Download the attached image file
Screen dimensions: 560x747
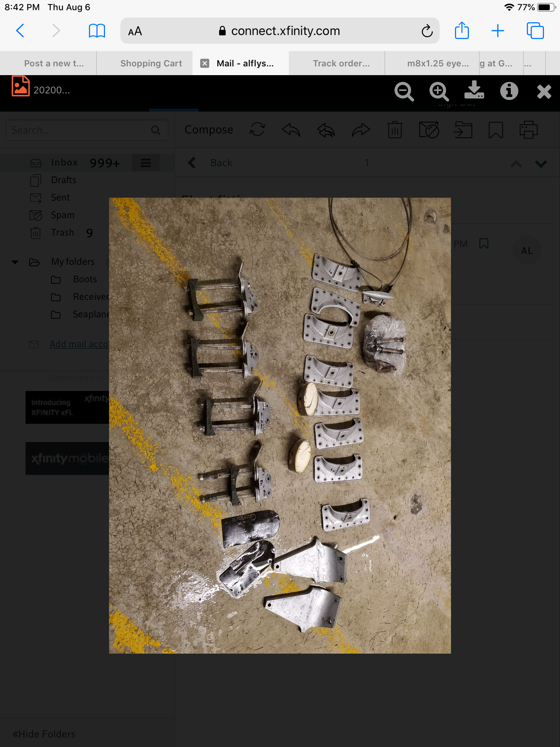pyautogui.click(x=474, y=90)
